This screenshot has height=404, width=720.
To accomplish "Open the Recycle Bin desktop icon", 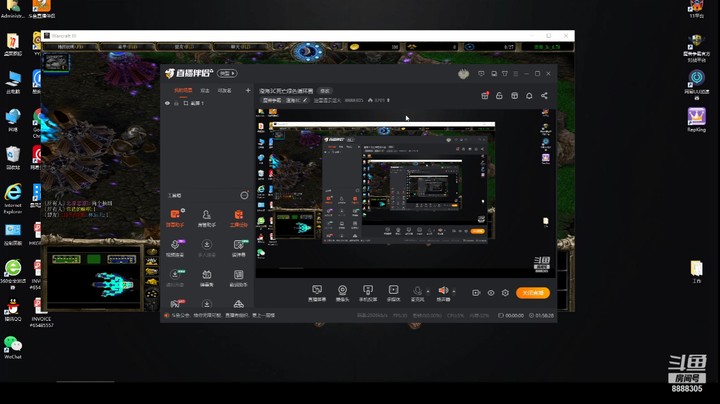I will 13,158.
